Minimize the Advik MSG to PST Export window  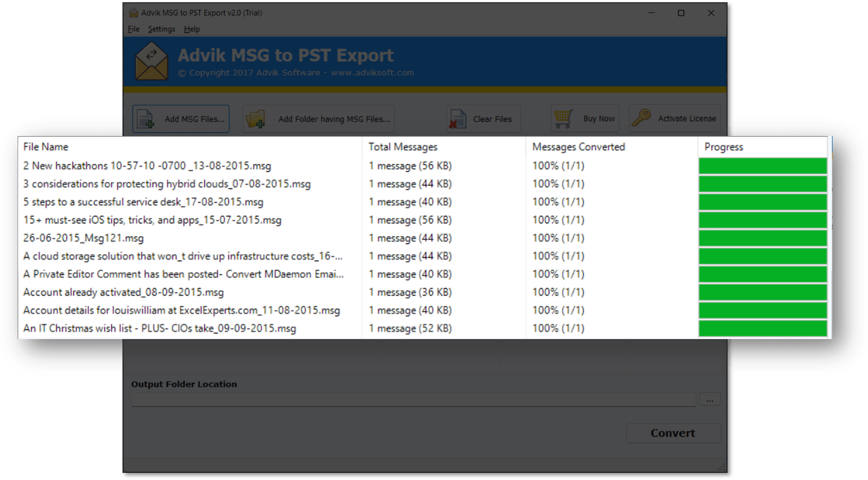coord(651,13)
